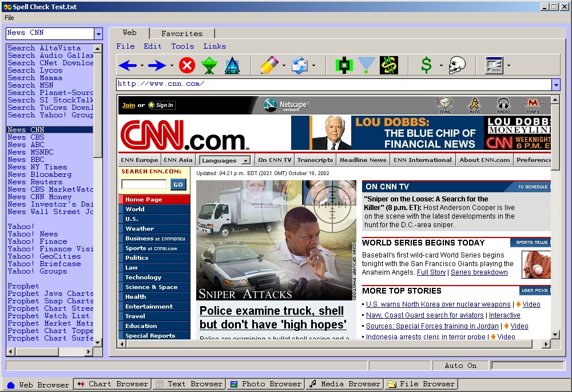Open the Photo Browser tab

(266, 384)
